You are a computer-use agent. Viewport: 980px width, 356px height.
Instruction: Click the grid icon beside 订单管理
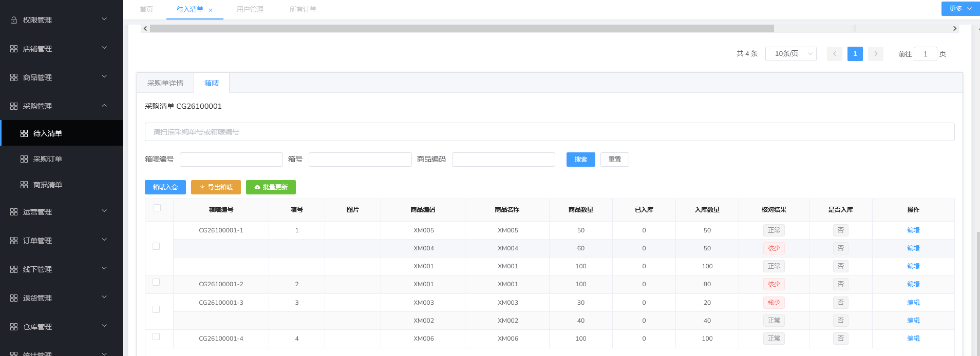click(14, 241)
